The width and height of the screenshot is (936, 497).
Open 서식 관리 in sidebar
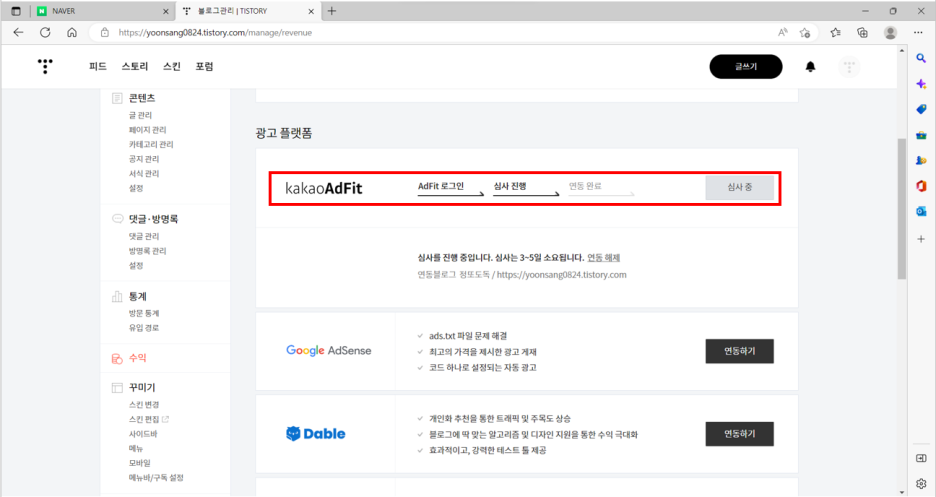(x=144, y=174)
